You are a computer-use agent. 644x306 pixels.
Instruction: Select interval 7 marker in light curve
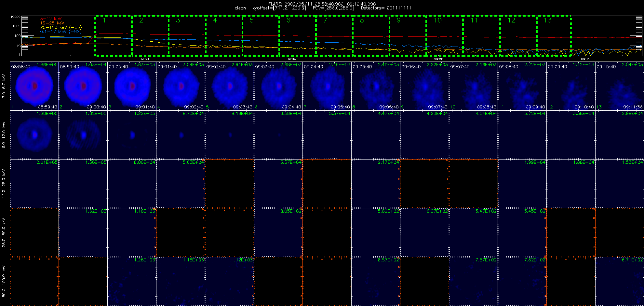325,20
